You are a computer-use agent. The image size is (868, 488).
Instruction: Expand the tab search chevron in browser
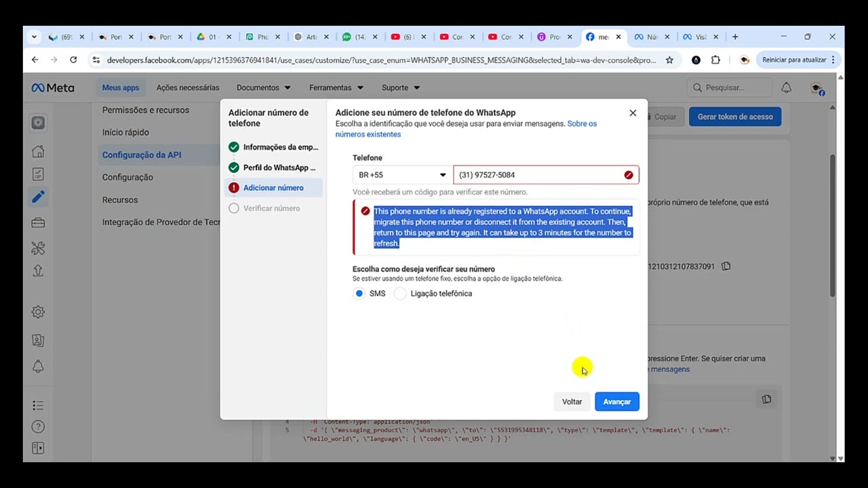(33, 37)
